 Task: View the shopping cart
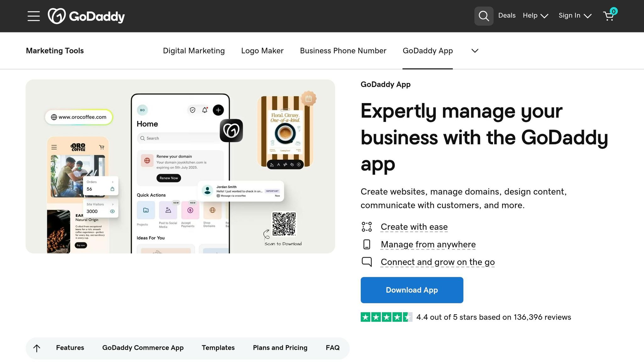(x=610, y=15)
